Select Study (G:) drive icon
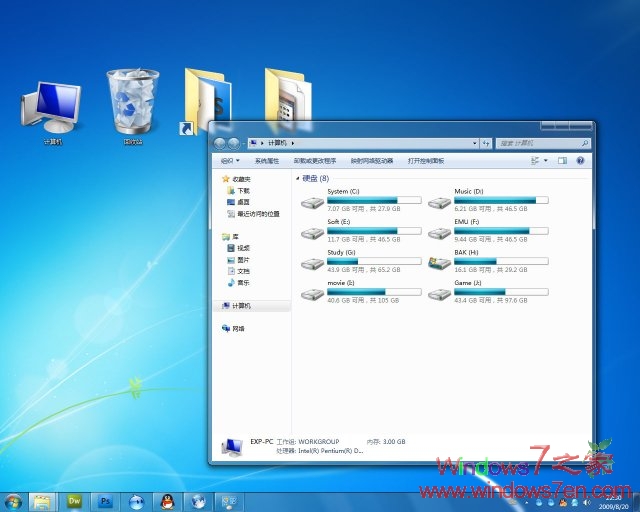The height and width of the screenshot is (512, 640). (x=312, y=264)
